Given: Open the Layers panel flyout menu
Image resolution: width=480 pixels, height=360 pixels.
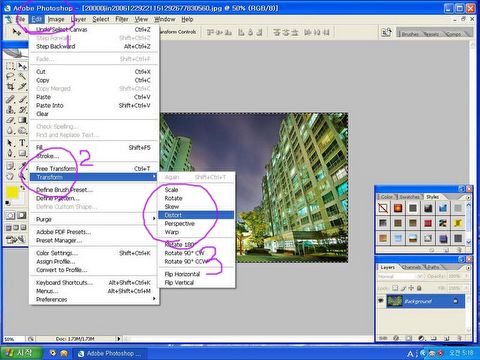Looking at the screenshot, I should tap(468, 268).
